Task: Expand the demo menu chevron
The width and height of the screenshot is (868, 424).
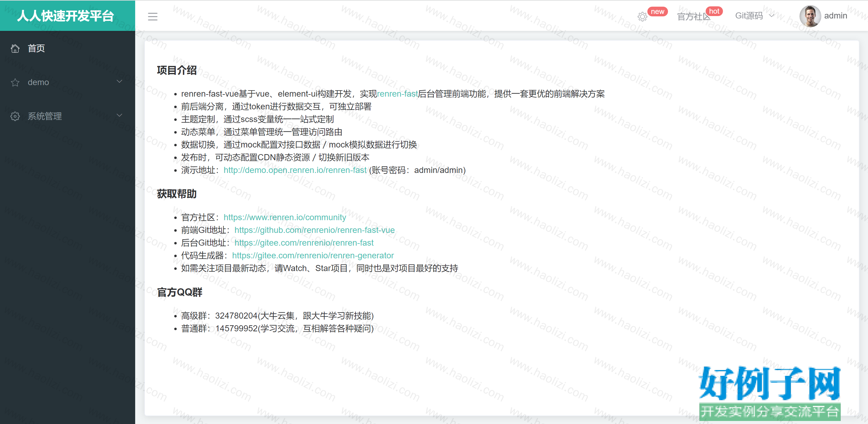Action: 119,81
